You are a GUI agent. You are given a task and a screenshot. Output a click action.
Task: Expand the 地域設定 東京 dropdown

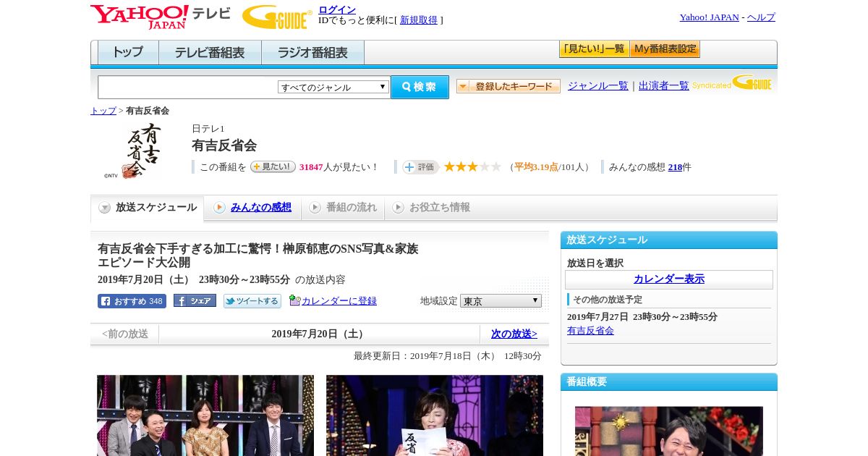click(501, 300)
